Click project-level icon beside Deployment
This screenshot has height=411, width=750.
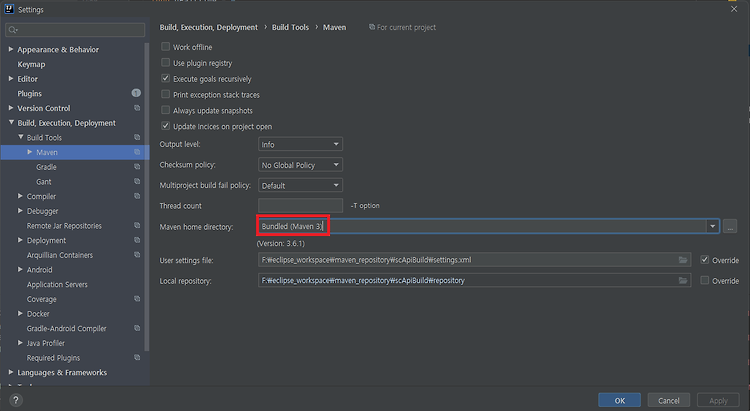[x=137, y=240]
